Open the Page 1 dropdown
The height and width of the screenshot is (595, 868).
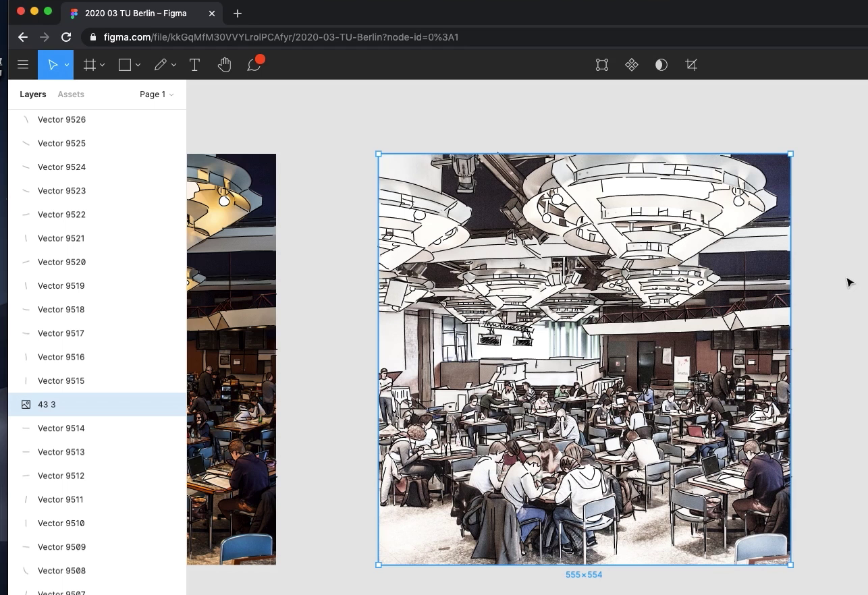[157, 94]
